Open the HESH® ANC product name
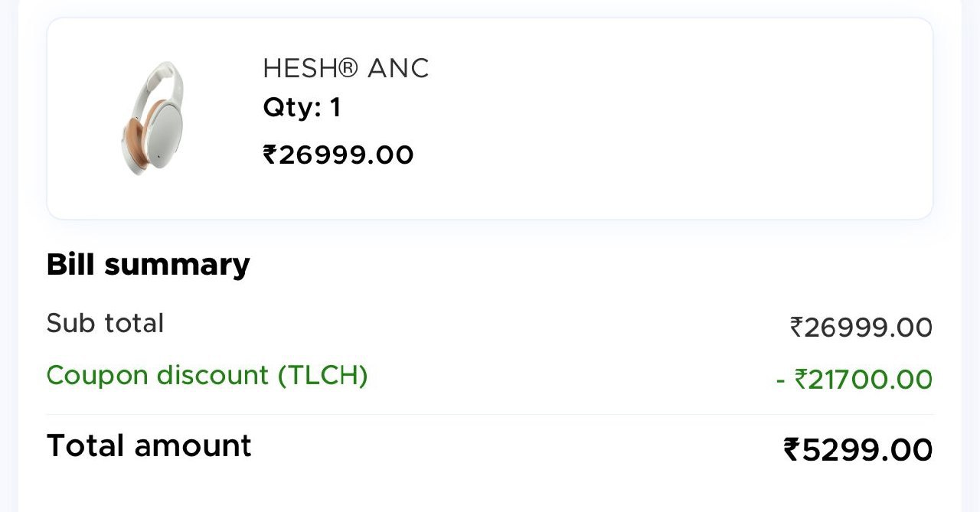 345,69
